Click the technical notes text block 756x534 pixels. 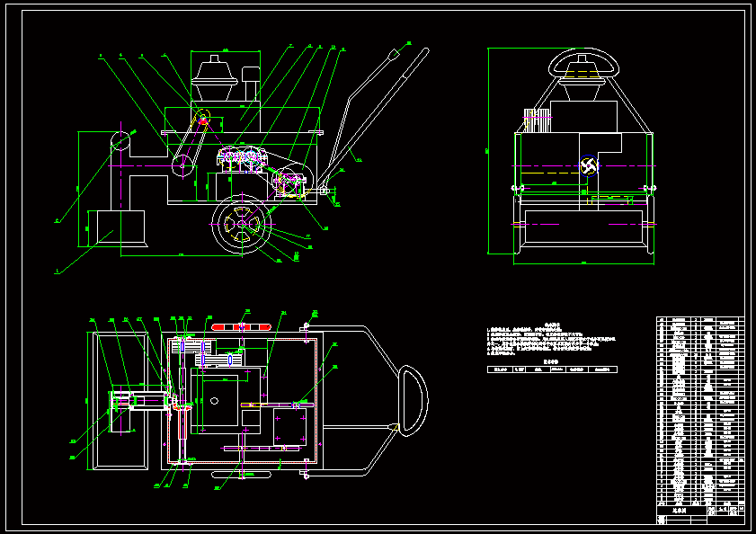[551, 339]
